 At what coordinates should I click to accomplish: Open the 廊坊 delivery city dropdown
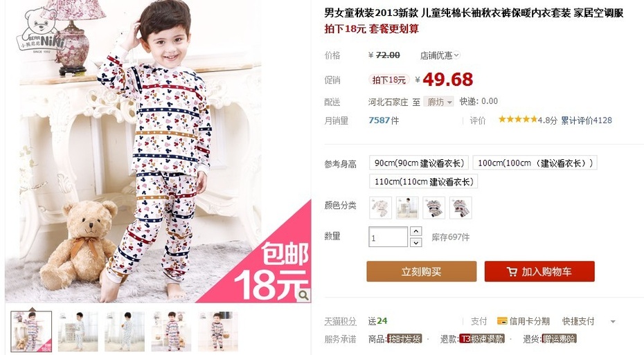coord(438,101)
